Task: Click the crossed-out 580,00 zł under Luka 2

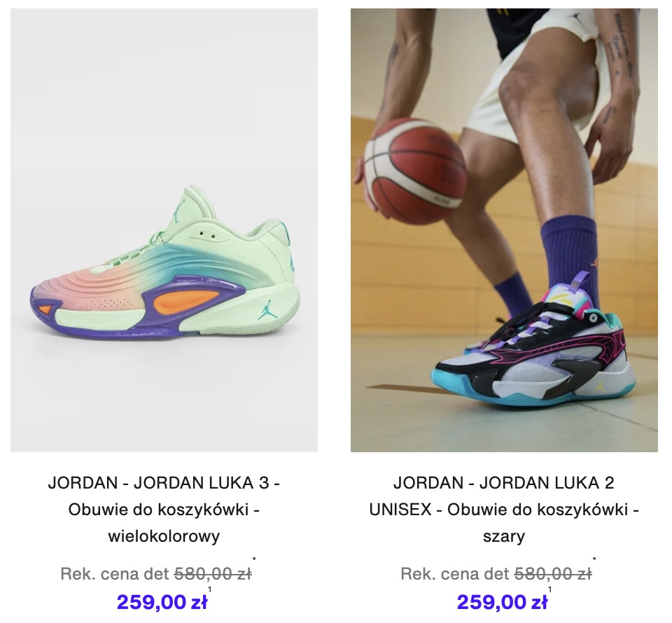Action: tap(553, 574)
